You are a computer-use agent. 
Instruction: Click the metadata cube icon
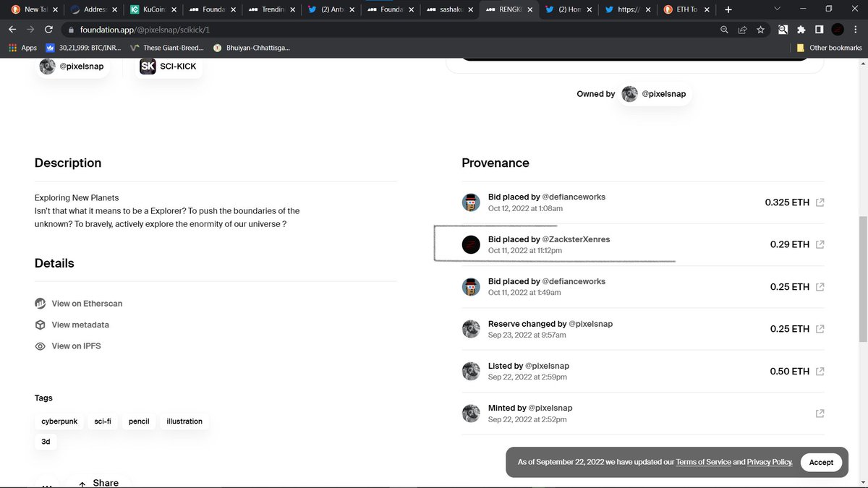pos(41,325)
